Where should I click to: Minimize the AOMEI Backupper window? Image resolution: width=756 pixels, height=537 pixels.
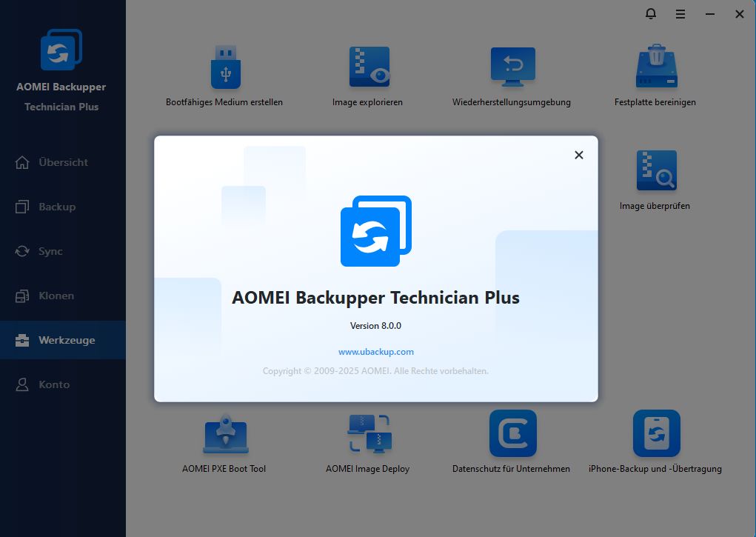pyautogui.click(x=709, y=14)
